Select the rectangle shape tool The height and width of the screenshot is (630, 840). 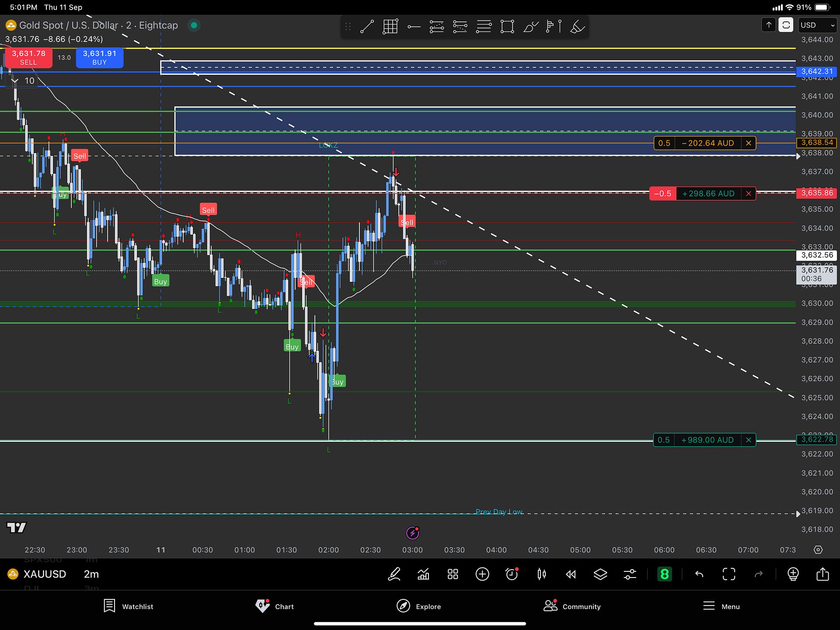(507, 27)
